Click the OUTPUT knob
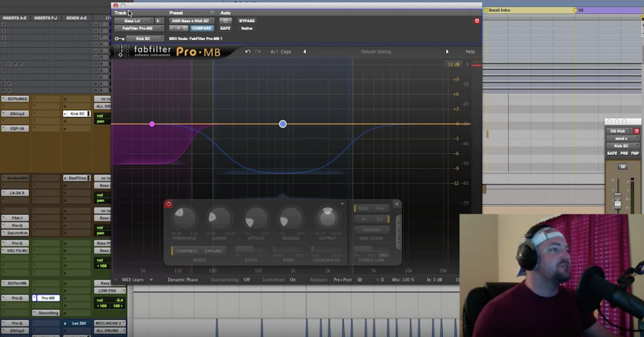 point(327,218)
